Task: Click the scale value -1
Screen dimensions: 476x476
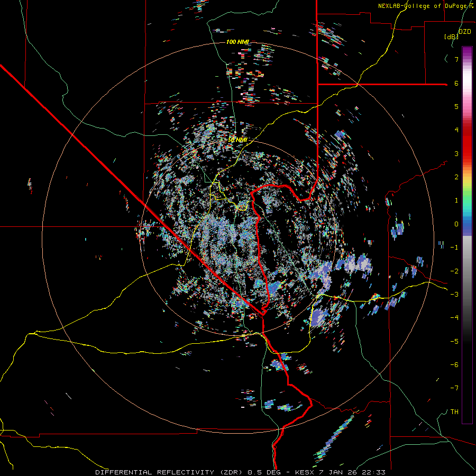Action: point(454,248)
